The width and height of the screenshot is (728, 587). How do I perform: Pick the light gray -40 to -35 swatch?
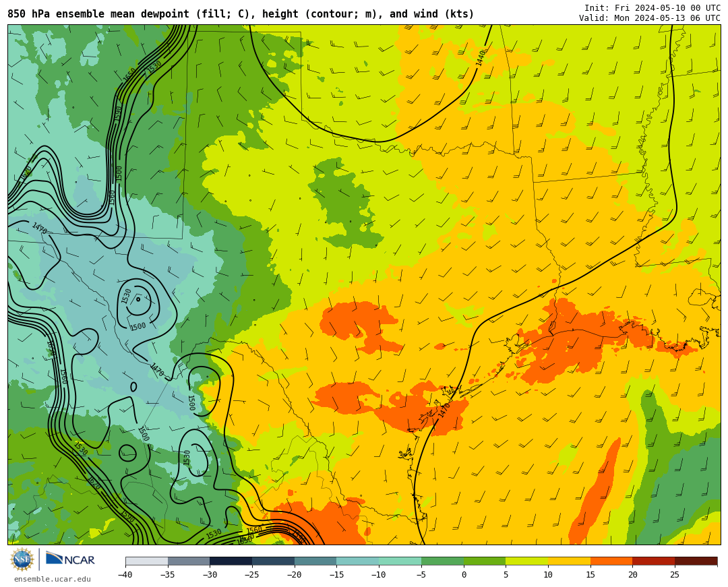147,561
